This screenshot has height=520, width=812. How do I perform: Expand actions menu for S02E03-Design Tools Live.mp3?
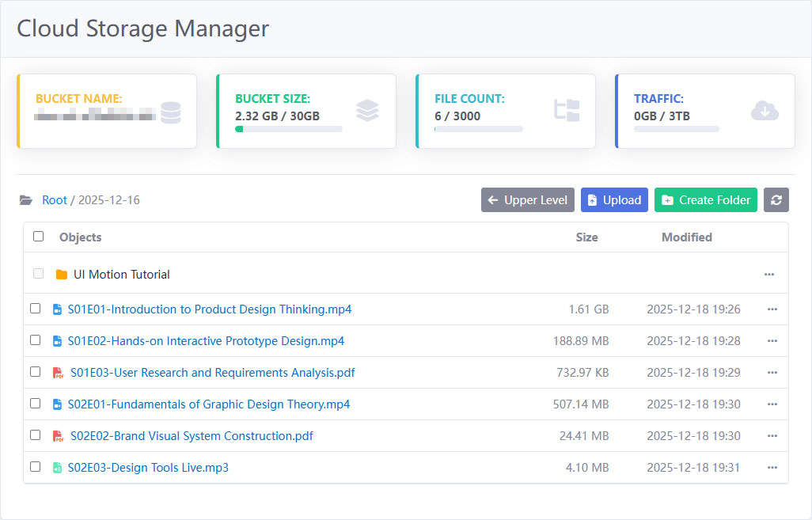[x=772, y=468]
